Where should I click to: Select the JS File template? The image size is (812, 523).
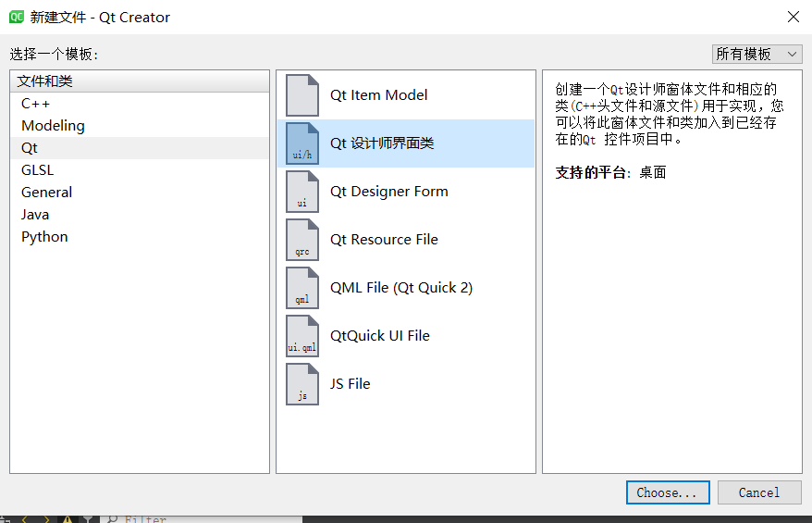tap(406, 384)
